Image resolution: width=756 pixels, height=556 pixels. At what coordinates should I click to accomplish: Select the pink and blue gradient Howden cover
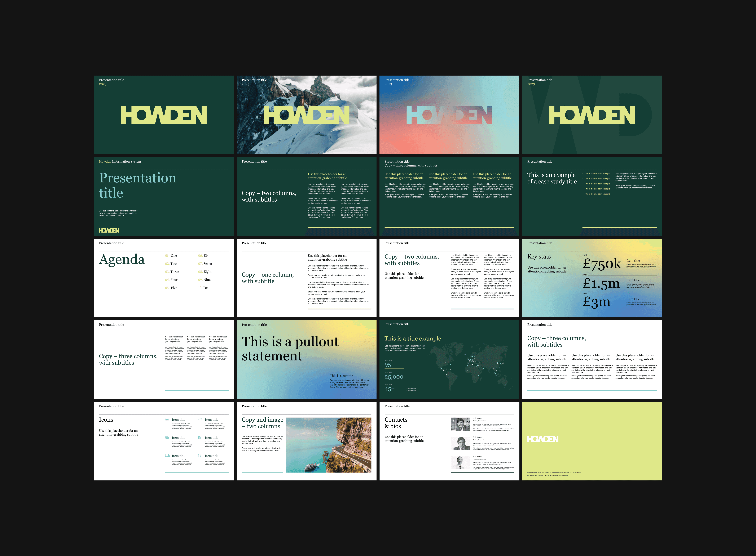tap(449, 115)
